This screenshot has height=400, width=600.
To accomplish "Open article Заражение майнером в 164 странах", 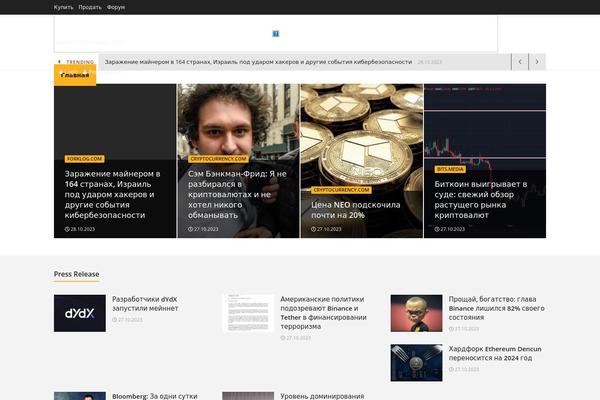I will click(112, 194).
